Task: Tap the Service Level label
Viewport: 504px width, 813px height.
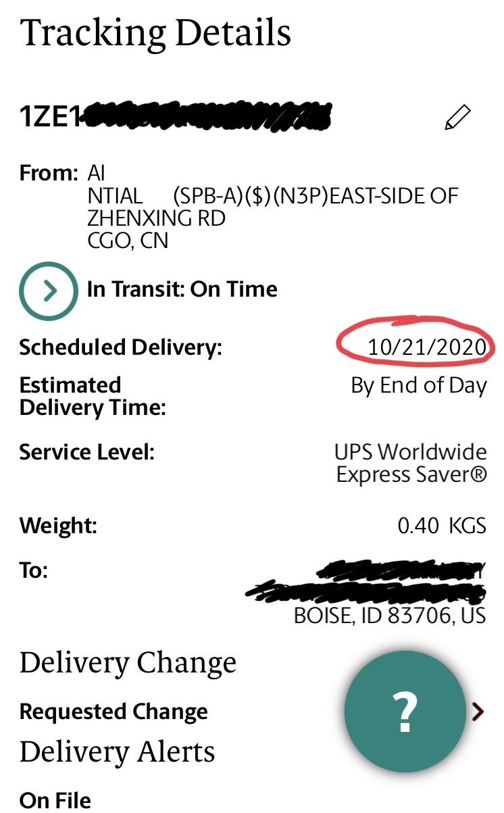Action: 86,451
